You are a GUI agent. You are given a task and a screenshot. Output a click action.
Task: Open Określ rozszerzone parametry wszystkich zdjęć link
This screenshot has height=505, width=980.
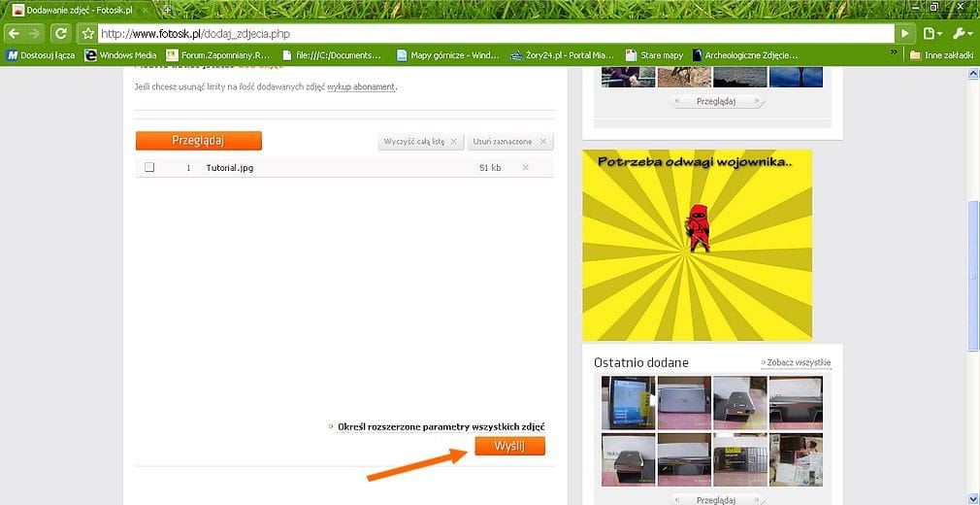[x=441, y=426]
